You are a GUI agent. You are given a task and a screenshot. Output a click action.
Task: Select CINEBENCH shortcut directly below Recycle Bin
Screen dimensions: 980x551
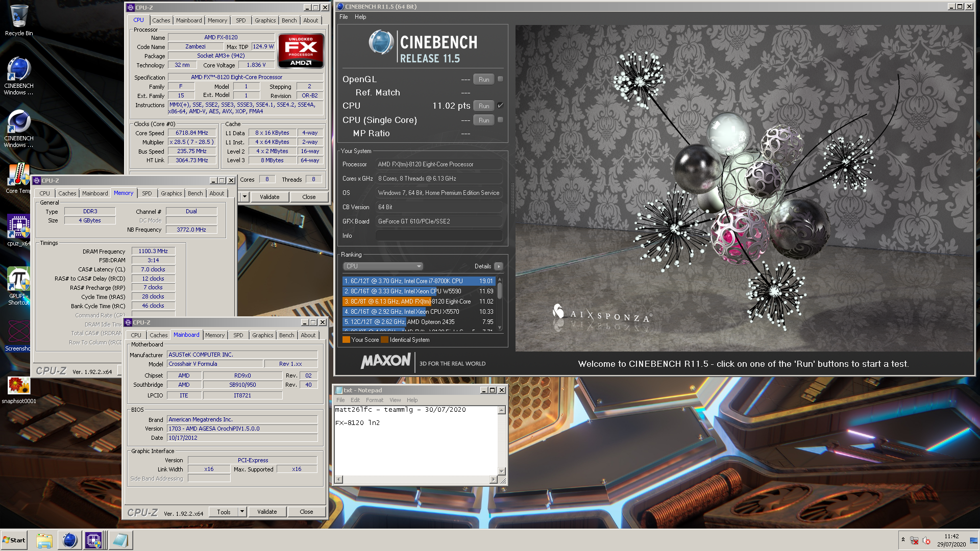19,76
